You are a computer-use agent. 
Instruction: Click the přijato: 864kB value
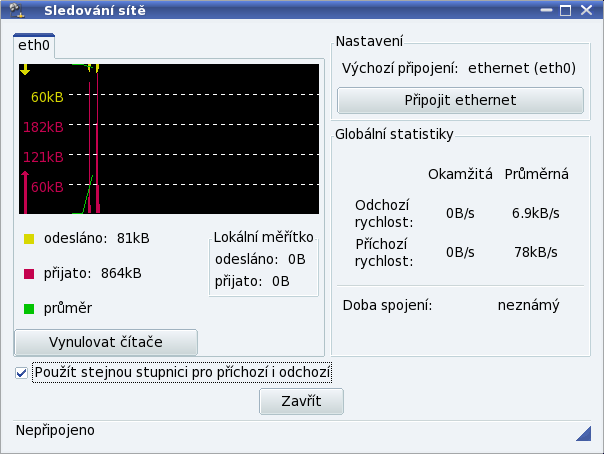coord(121,273)
